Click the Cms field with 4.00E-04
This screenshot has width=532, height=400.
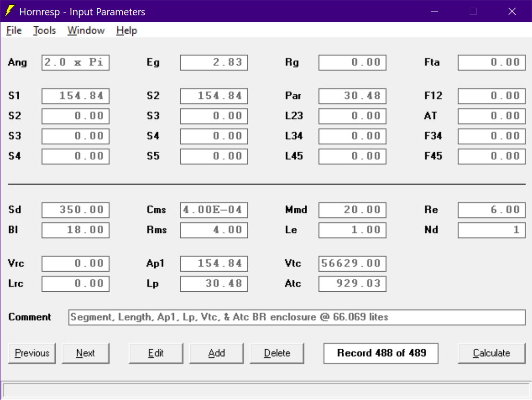214,210
